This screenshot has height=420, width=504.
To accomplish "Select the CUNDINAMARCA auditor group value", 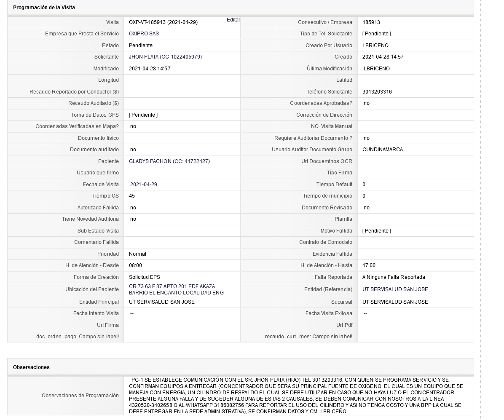I will [383, 150].
